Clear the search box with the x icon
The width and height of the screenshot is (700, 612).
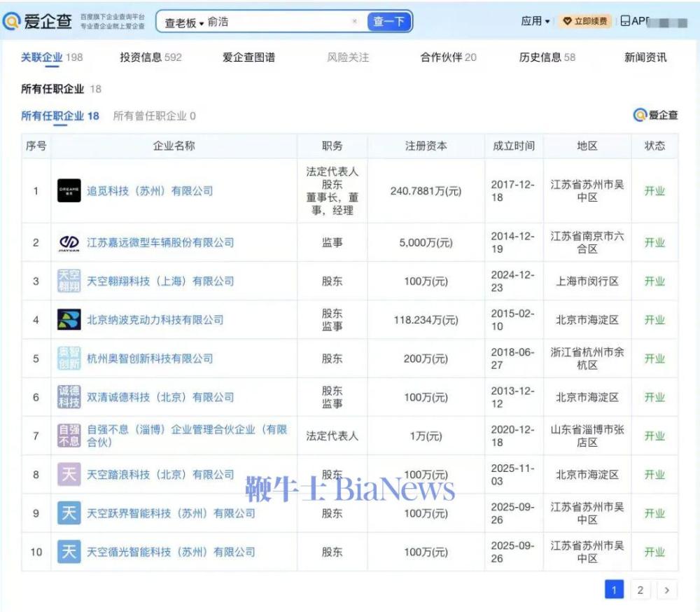[x=354, y=21]
